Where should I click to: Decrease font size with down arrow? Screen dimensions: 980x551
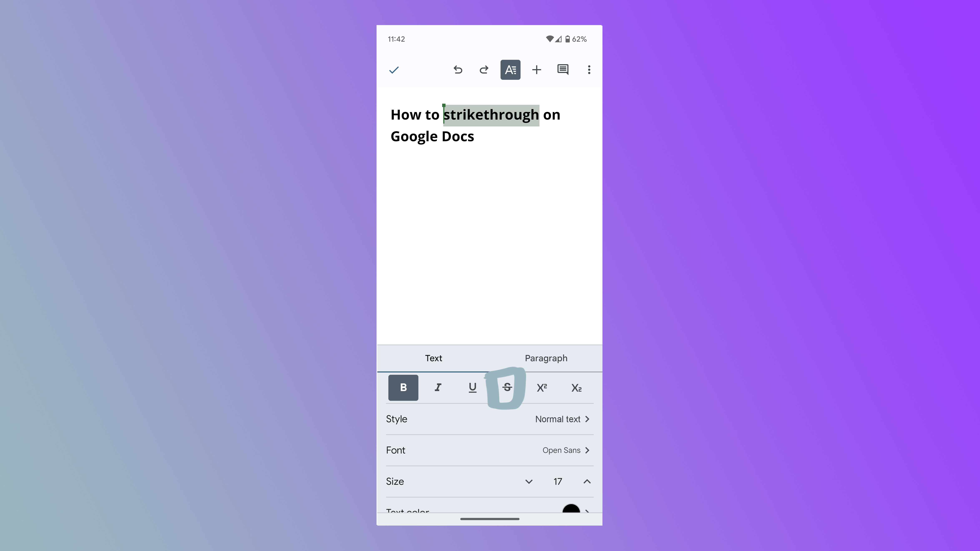click(529, 481)
